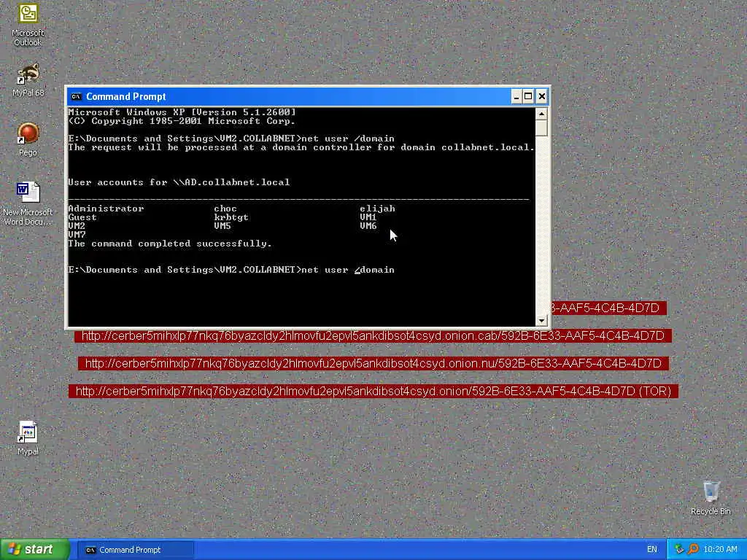Select the Mypal desktop shortcut
This screenshot has height=560, width=747.
click(28, 438)
